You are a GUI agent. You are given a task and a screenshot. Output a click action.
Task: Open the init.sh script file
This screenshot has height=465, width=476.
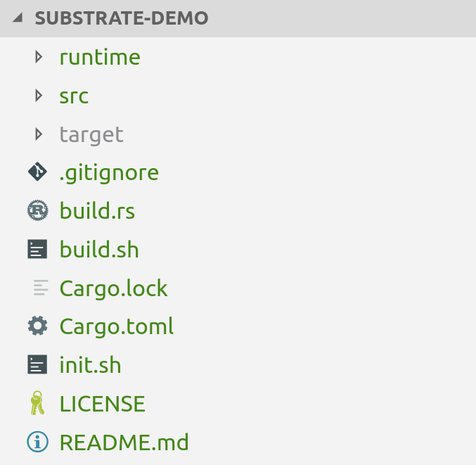click(90, 365)
